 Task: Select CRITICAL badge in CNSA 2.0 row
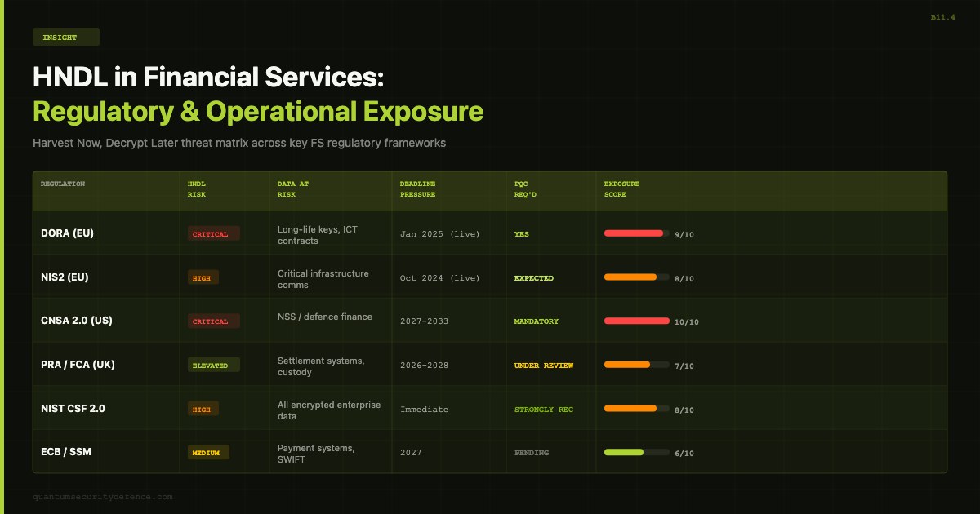pyautogui.click(x=214, y=321)
